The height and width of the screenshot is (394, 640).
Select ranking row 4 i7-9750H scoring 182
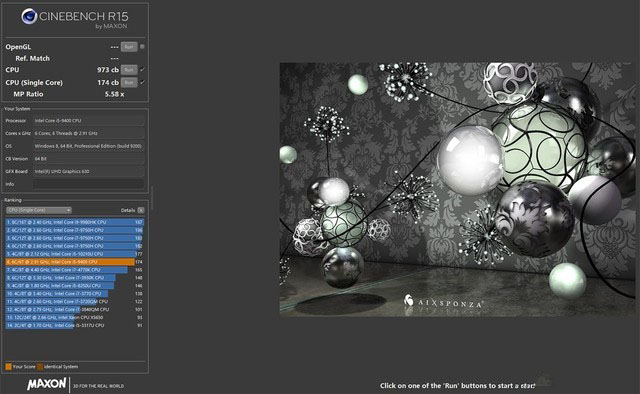coord(75,246)
